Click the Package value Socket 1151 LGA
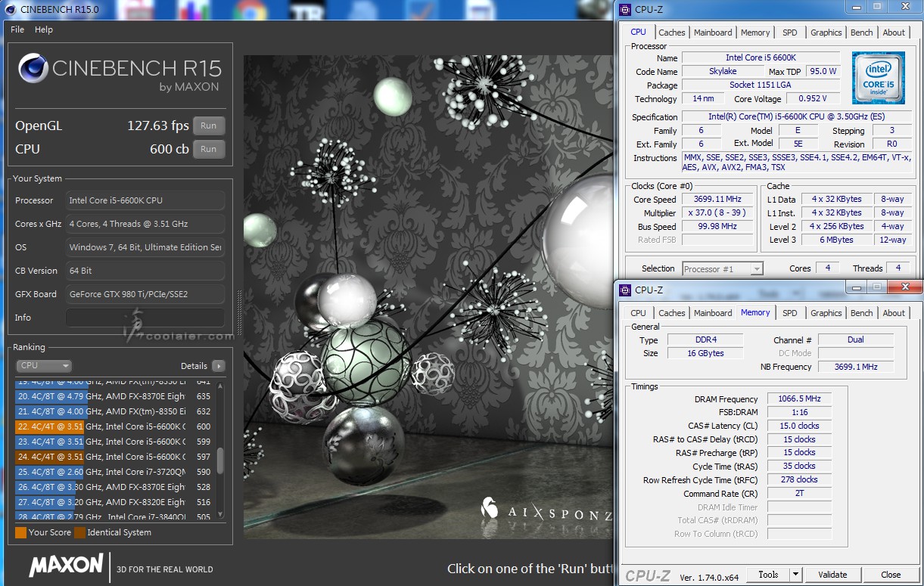This screenshot has height=586, width=924. pos(761,85)
